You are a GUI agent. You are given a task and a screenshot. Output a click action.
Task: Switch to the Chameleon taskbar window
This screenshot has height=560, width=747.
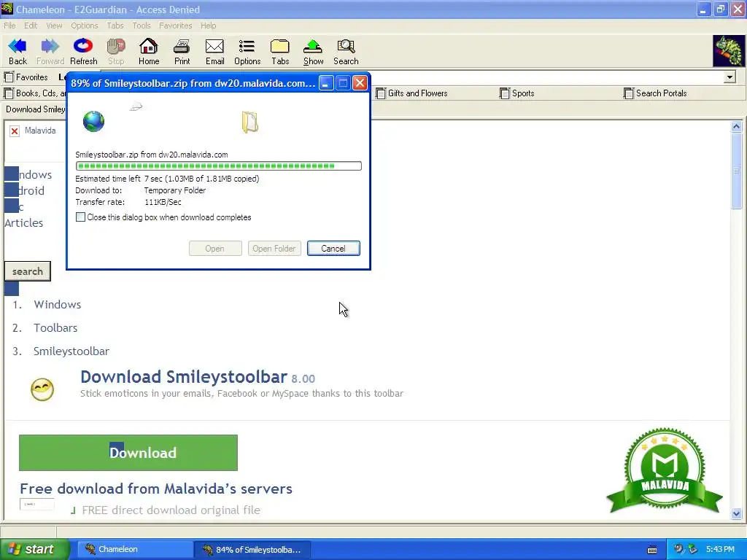134,550
